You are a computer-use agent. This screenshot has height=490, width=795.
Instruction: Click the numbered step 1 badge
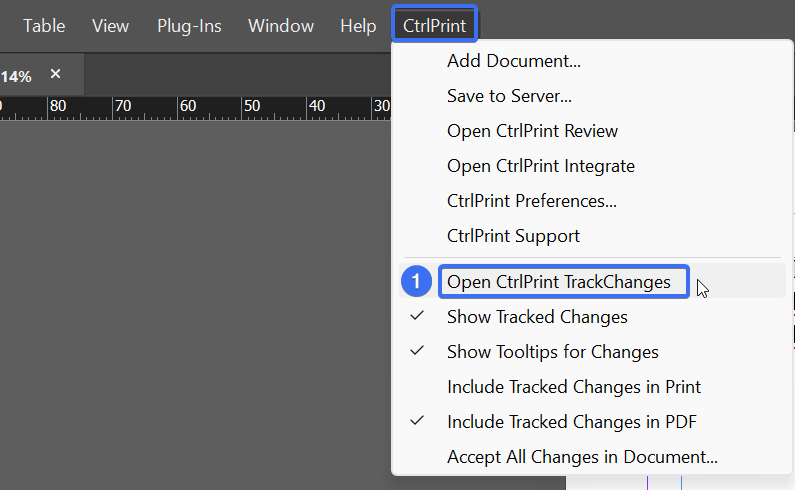point(416,282)
